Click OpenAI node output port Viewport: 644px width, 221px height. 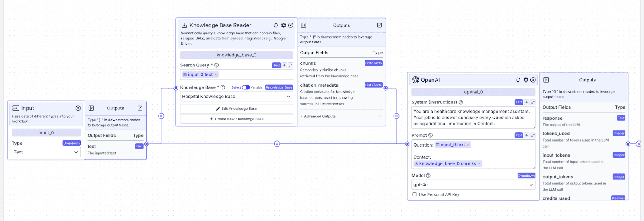pyautogui.click(x=628, y=144)
